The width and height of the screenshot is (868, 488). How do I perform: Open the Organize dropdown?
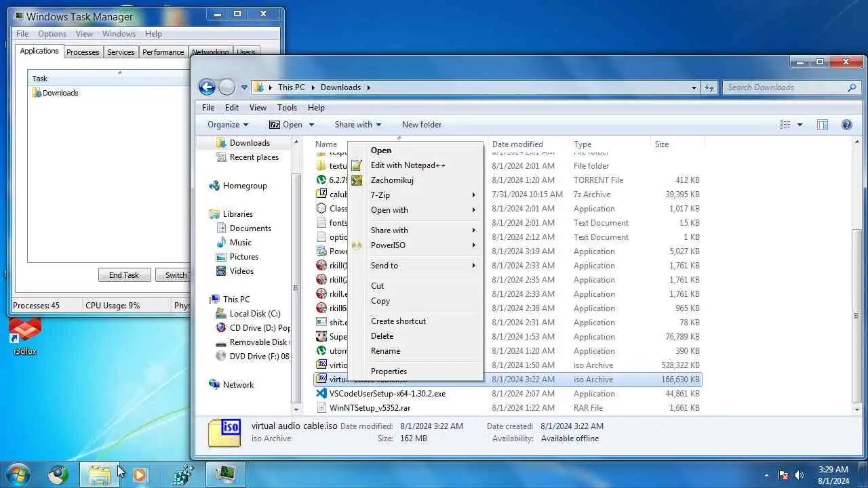click(x=228, y=125)
